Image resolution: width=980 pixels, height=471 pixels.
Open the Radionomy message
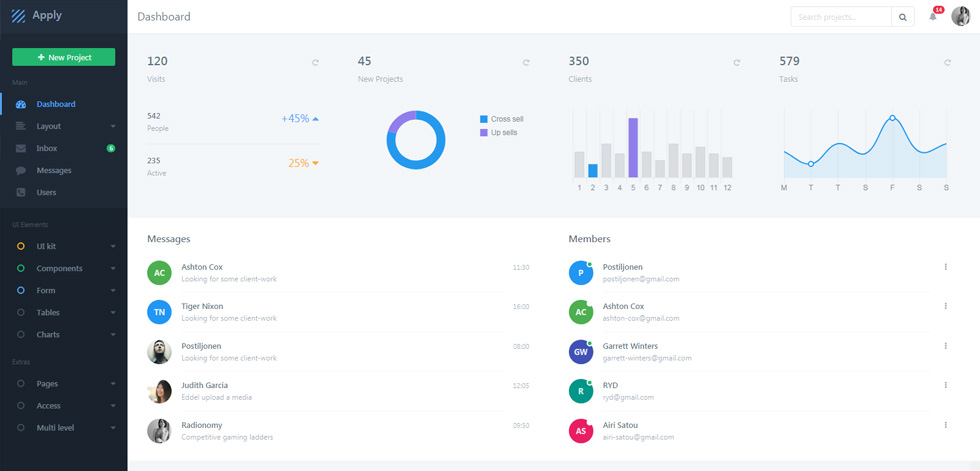pyautogui.click(x=338, y=431)
